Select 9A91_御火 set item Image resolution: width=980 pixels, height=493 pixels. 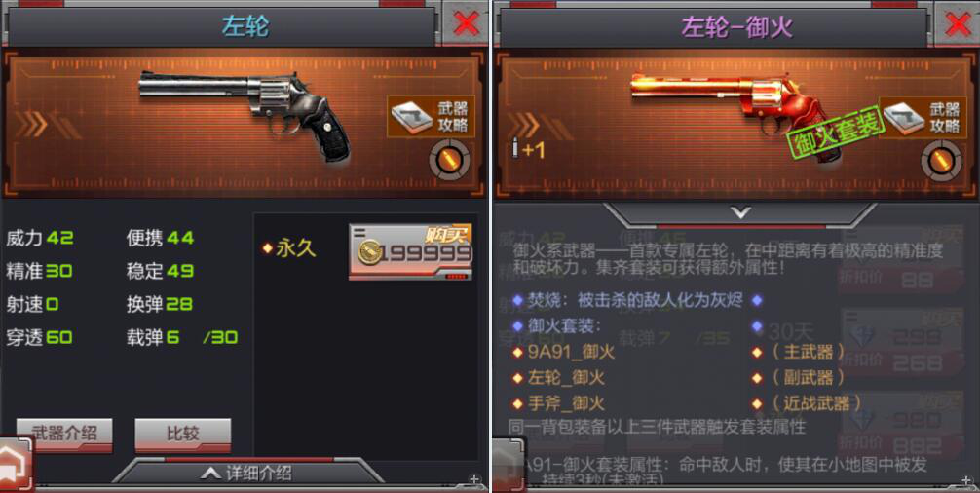click(x=564, y=352)
